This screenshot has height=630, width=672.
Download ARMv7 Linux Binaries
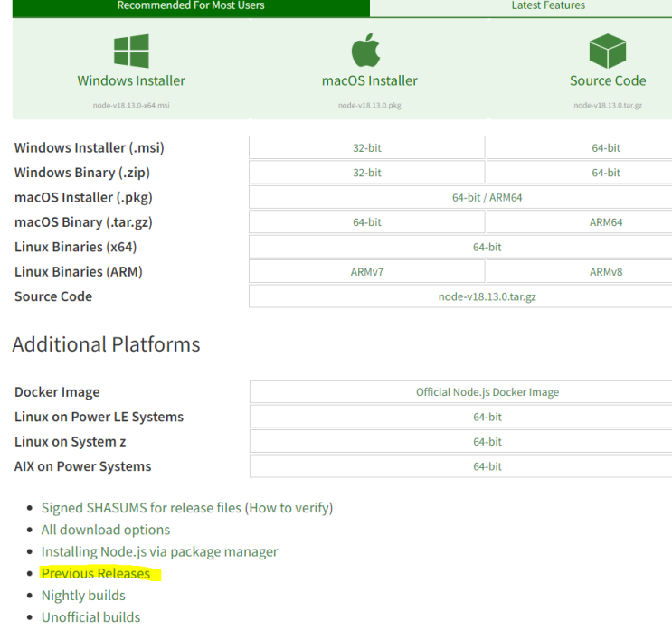(x=367, y=272)
